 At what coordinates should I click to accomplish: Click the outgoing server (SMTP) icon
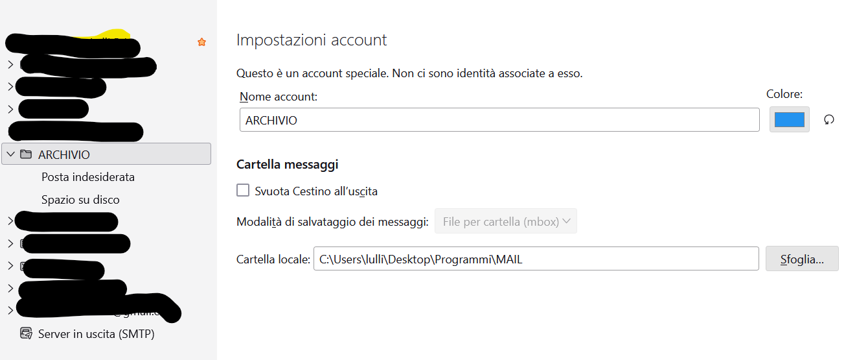click(x=26, y=334)
